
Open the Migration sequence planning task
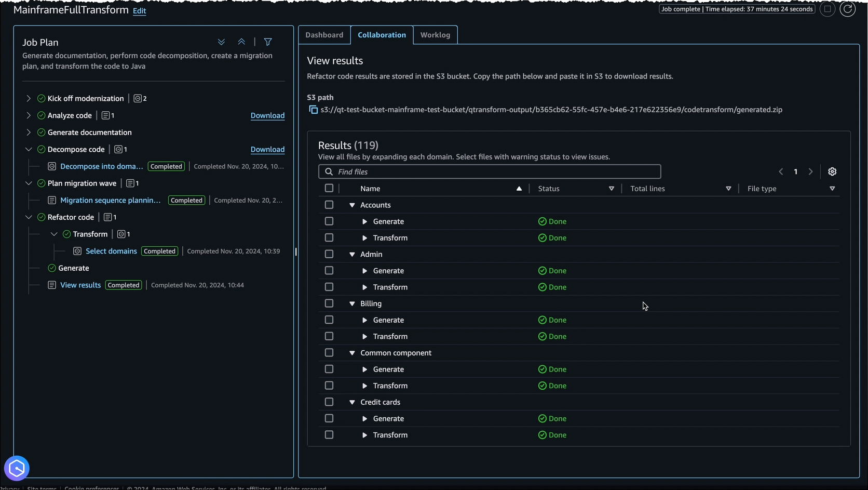(111, 200)
